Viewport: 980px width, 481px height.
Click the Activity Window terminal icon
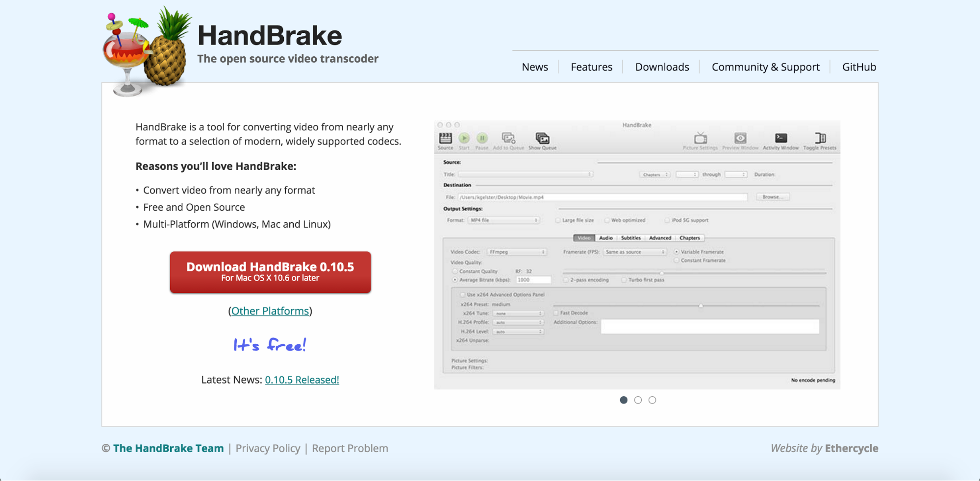(781, 139)
